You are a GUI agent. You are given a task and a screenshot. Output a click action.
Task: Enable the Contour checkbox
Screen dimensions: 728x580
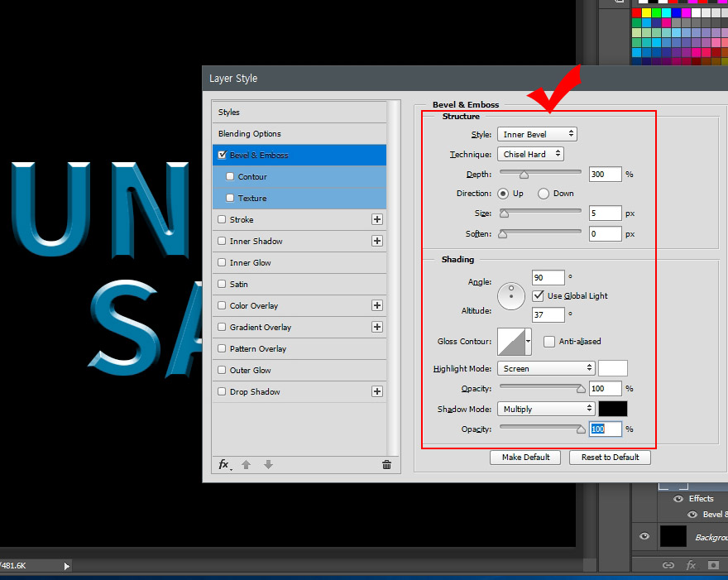point(230,176)
